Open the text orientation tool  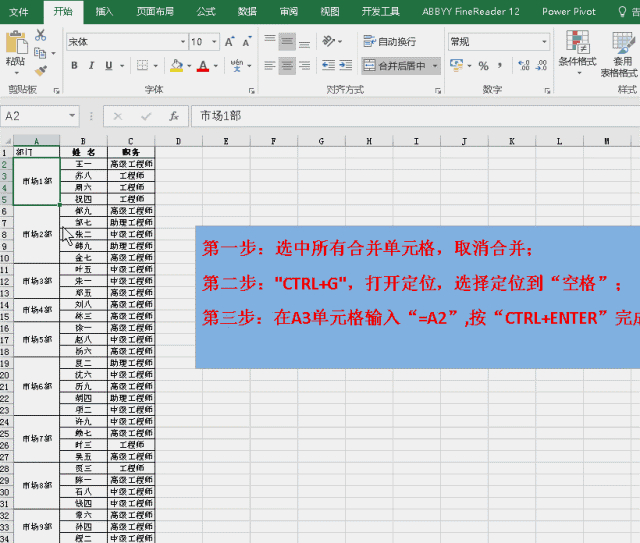pos(329,41)
